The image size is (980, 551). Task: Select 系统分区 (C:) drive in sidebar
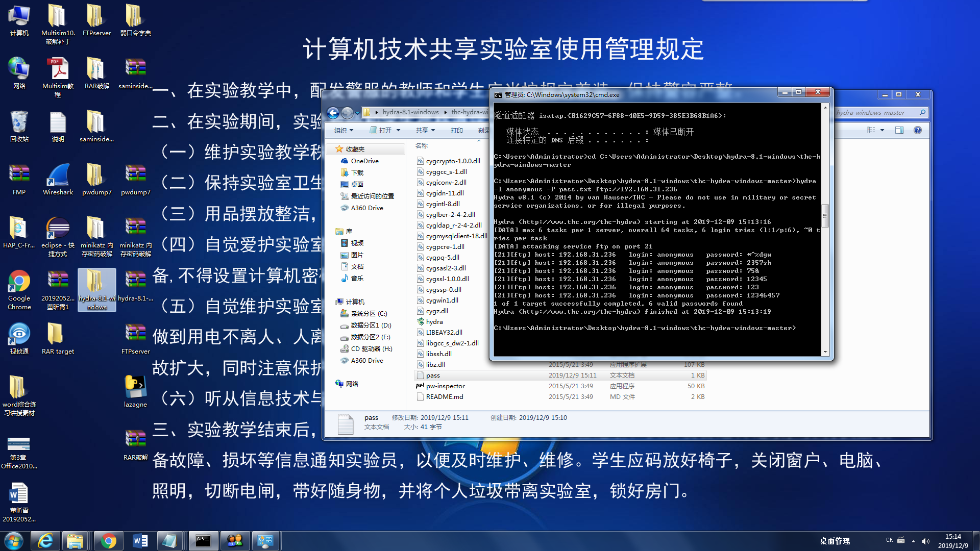coord(369,314)
